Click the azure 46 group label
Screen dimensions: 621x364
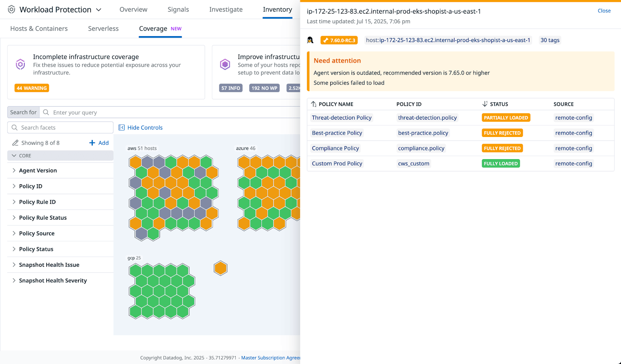[x=246, y=148]
